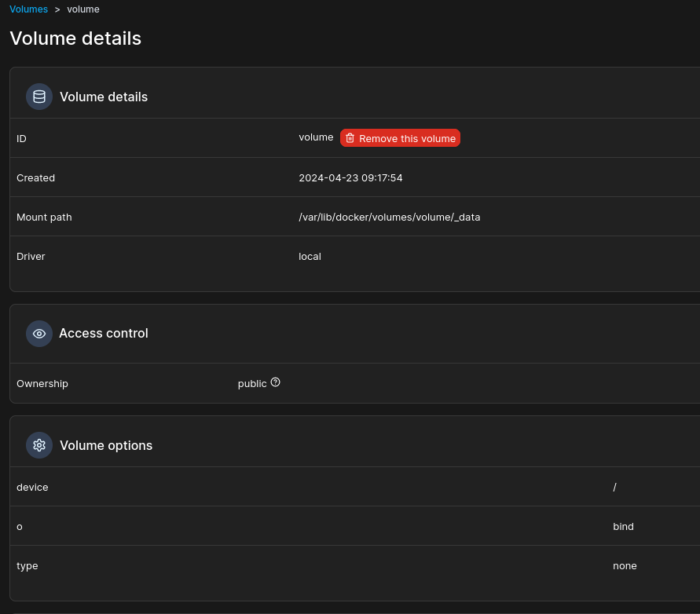
Task: Click the 'Volume details' card heading
Action: [x=104, y=97]
